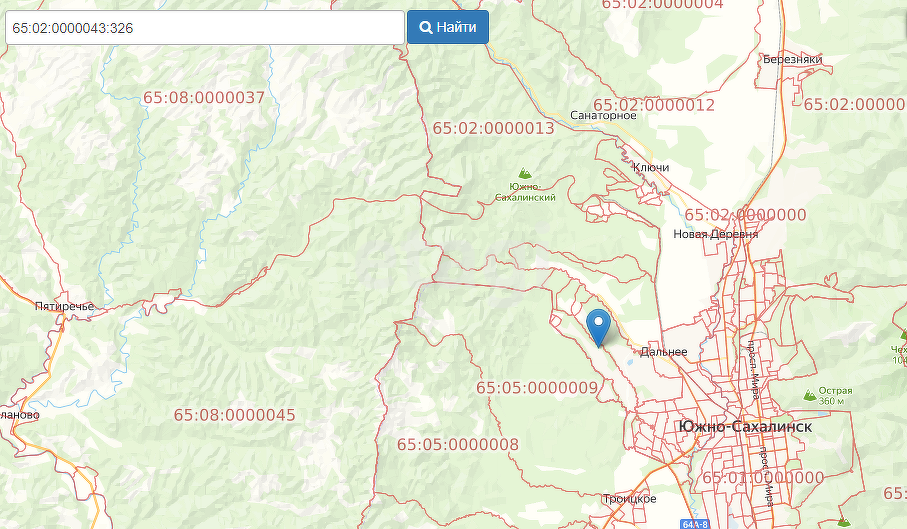Focus the cadastral number search field
907x529 pixels.
point(204,28)
